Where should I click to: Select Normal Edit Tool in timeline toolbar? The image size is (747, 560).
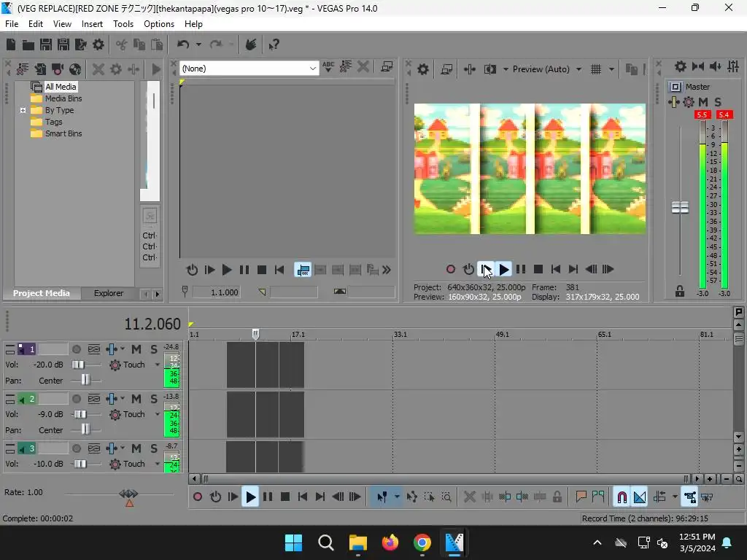pyautogui.click(x=382, y=497)
